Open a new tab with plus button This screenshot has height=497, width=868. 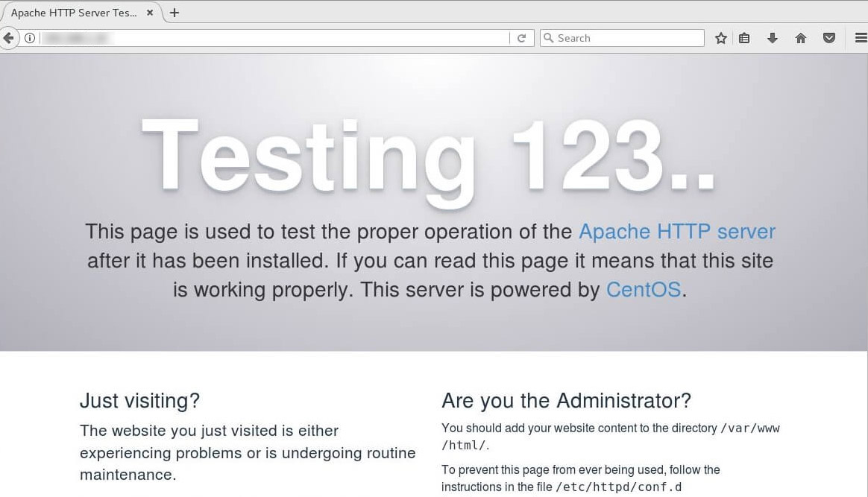[174, 13]
